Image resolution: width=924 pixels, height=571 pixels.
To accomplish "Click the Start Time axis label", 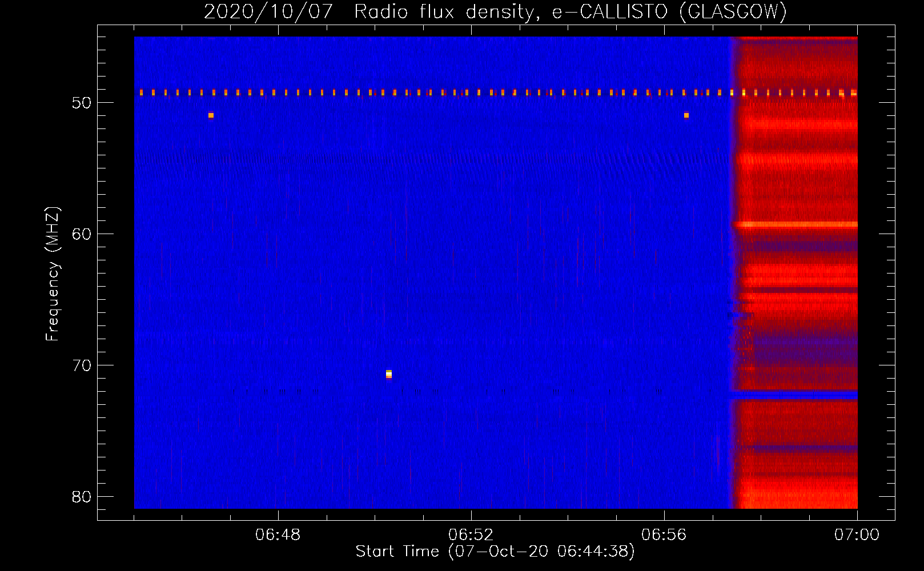I will tap(495, 552).
